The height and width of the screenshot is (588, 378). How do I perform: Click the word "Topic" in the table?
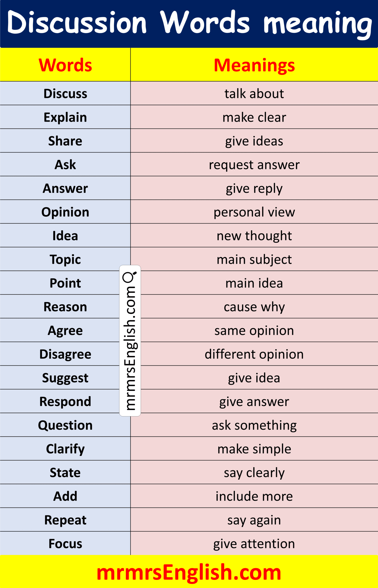tap(65, 259)
